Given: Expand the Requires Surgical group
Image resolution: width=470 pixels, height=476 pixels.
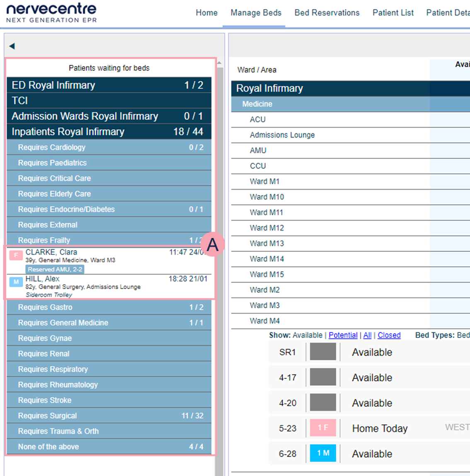Looking at the screenshot, I should (109, 416).
